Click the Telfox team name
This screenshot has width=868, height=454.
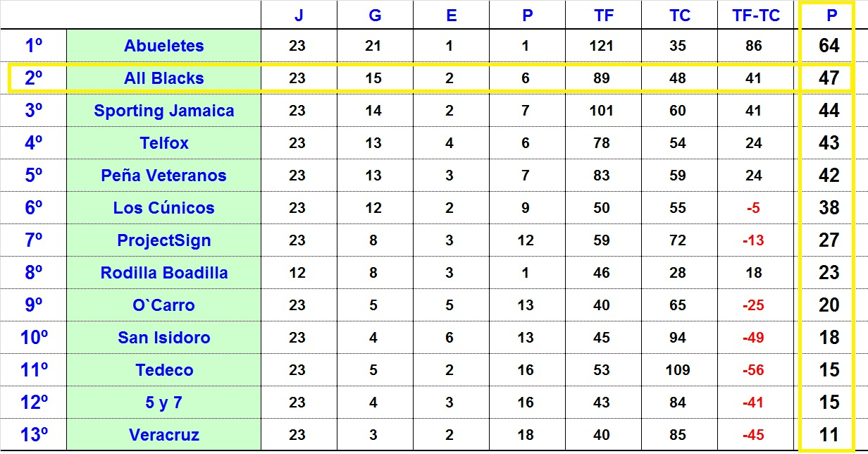point(163,143)
